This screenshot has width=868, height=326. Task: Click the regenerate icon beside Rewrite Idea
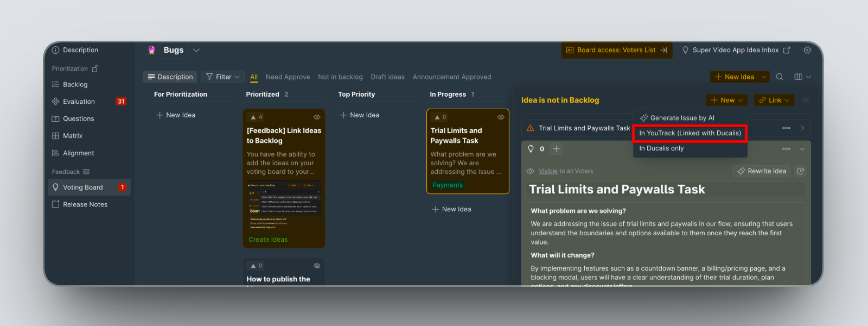(x=800, y=171)
